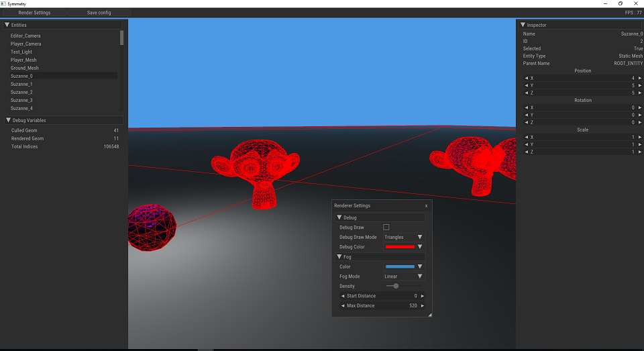Decrease Position Y with left arrow
The image size is (644, 351).
(x=526, y=85)
